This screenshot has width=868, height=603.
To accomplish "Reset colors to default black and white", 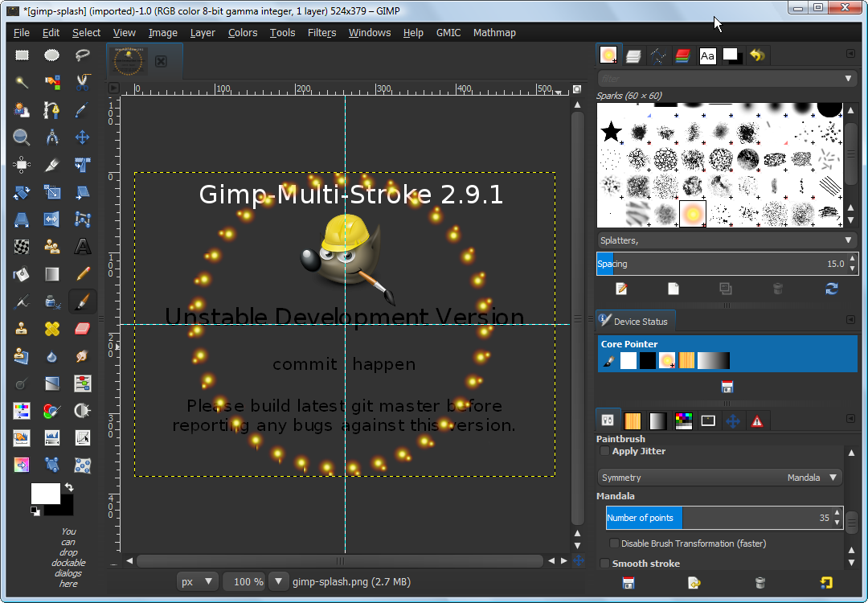I will [x=35, y=511].
